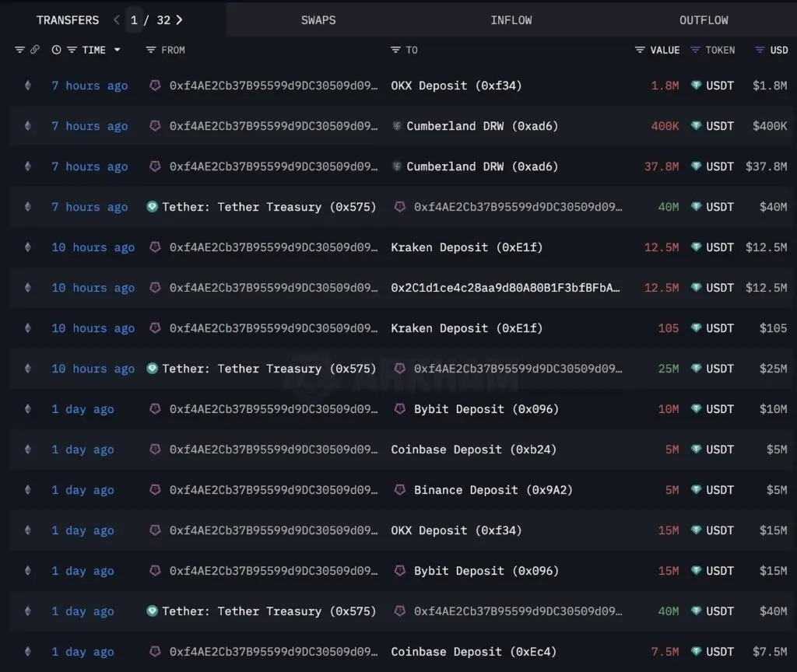This screenshot has height=672, width=797.
Task: Click the 37.8M value in red
Action: tap(661, 166)
